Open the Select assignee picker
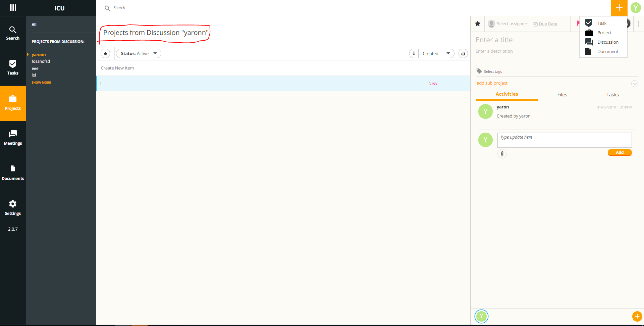Viewport: 644px width, 326px height. pyautogui.click(x=507, y=24)
